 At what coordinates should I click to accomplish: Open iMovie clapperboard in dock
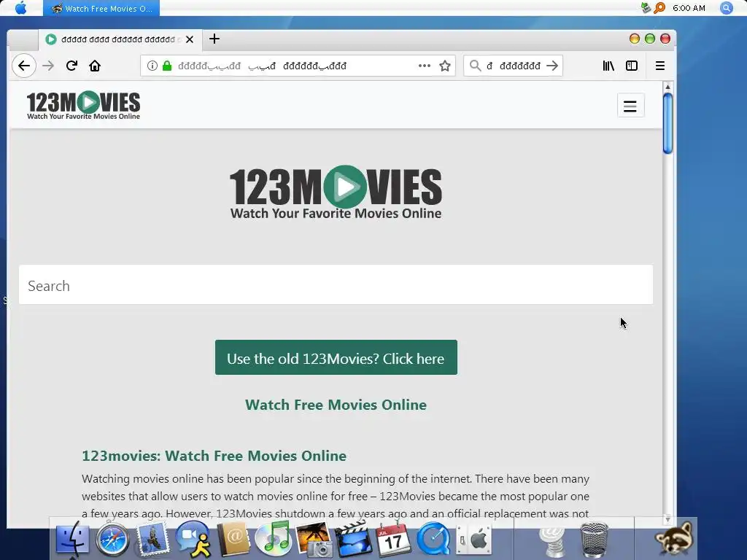pyautogui.click(x=353, y=540)
